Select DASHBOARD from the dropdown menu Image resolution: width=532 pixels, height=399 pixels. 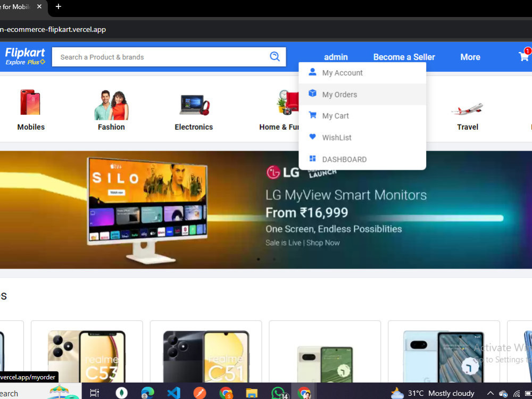pos(362,159)
